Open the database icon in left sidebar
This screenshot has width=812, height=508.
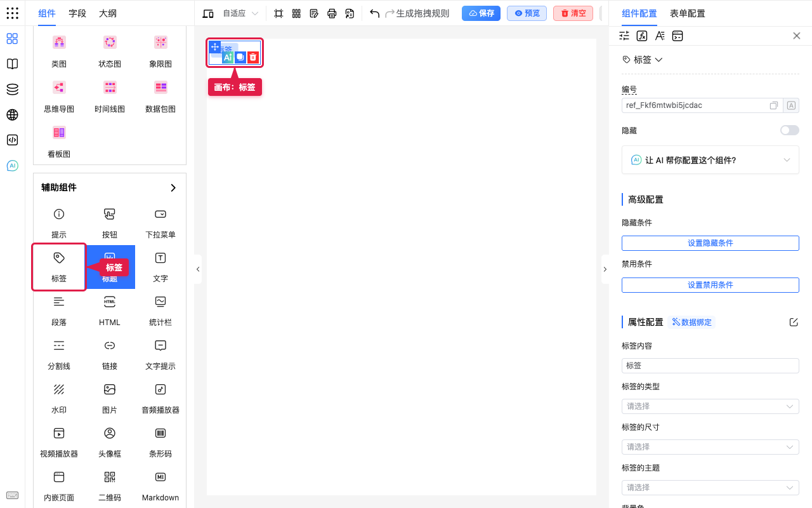point(12,90)
